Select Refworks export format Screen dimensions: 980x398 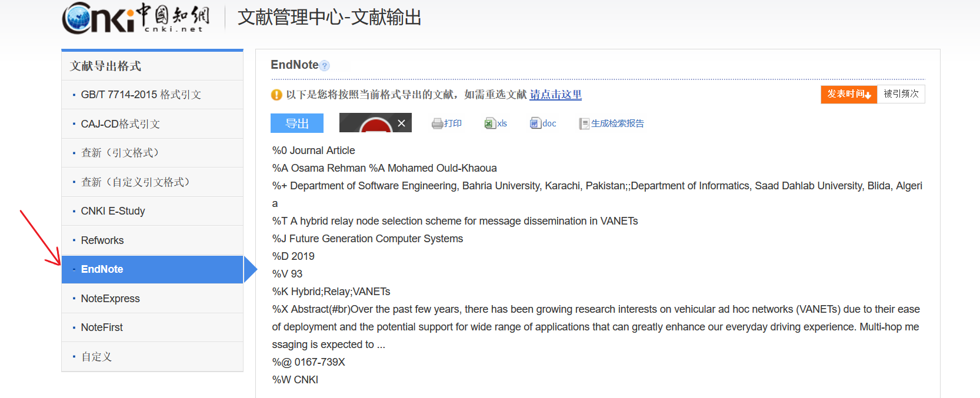click(152, 240)
